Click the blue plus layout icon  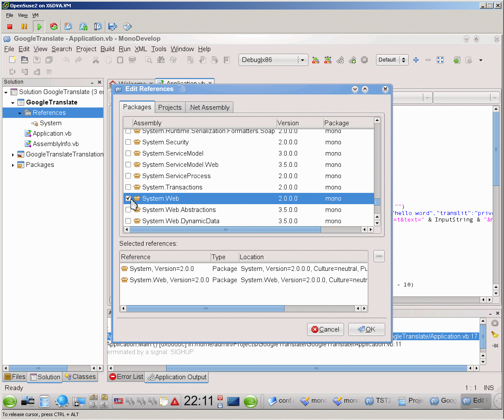416,60
